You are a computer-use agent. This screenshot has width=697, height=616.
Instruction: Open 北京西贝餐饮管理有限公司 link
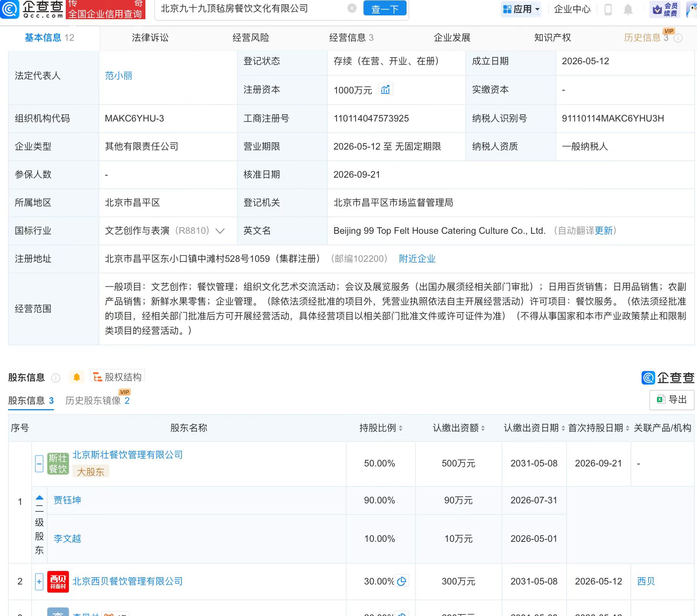[x=127, y=581]
